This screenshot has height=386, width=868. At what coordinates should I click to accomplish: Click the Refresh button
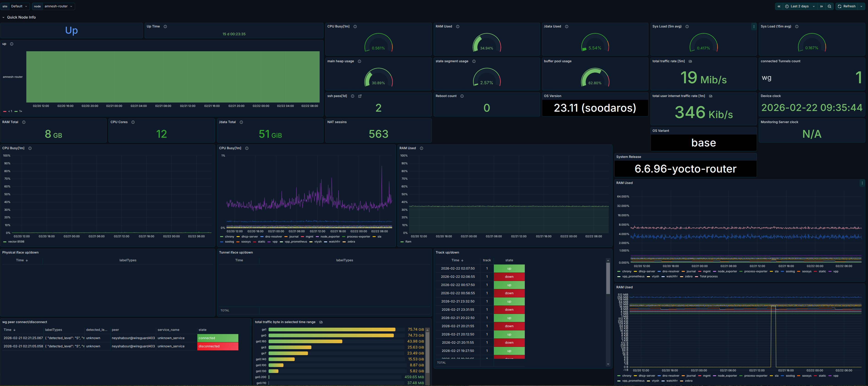tap(847, 6)
